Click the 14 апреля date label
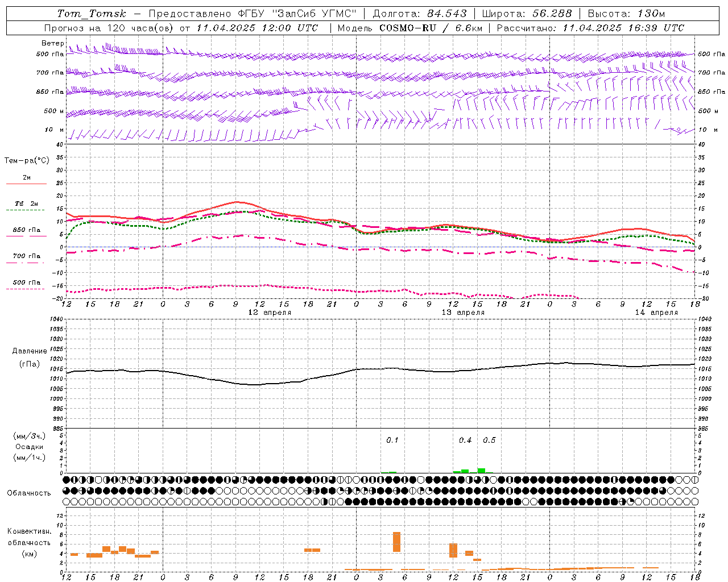Image resolution: width=728 pixels, height=582 pixels. tap(656, 312)
